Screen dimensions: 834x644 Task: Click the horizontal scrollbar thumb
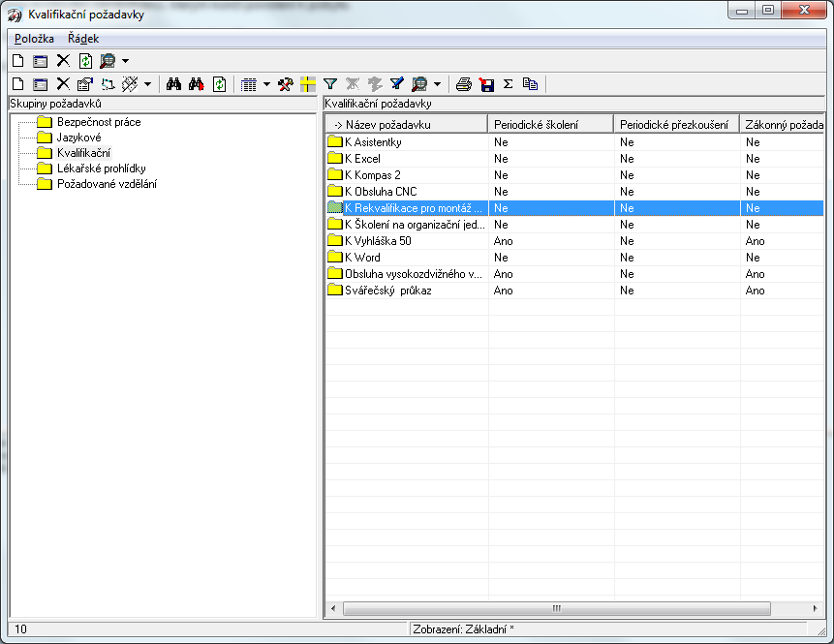(x=556, y=608)
